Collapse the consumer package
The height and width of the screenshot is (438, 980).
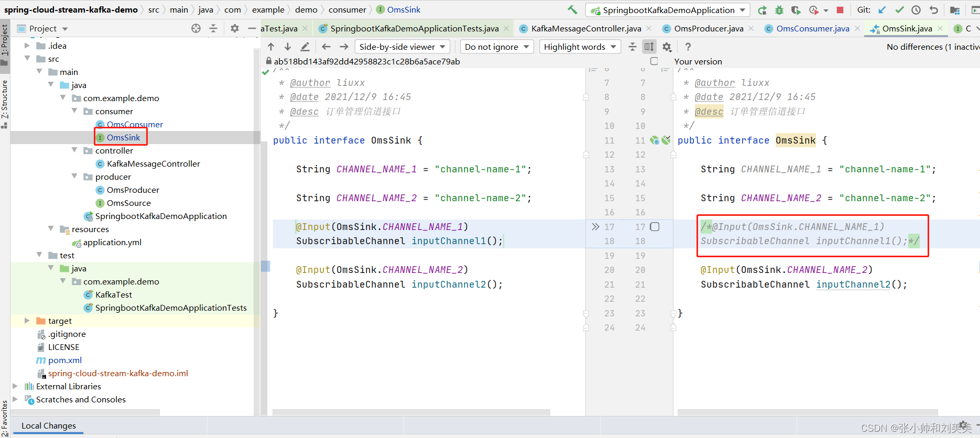[x=74, y=111]
